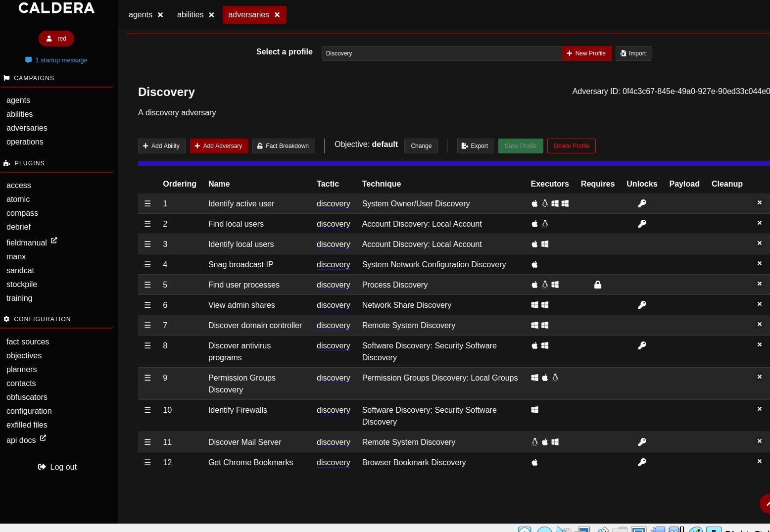Change the objective with Change button

point(421,146)
